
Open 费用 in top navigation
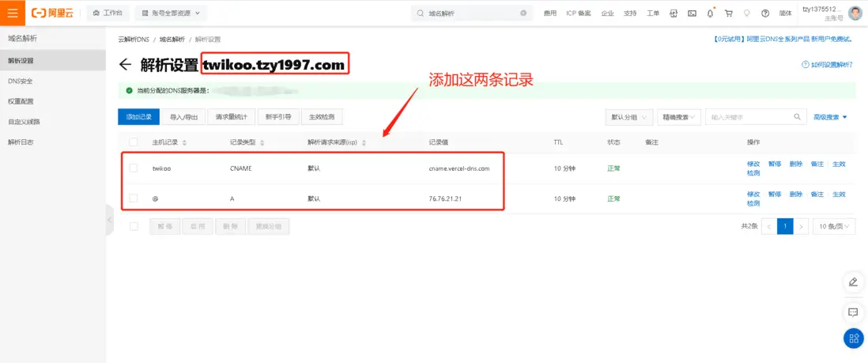(549, 13)
